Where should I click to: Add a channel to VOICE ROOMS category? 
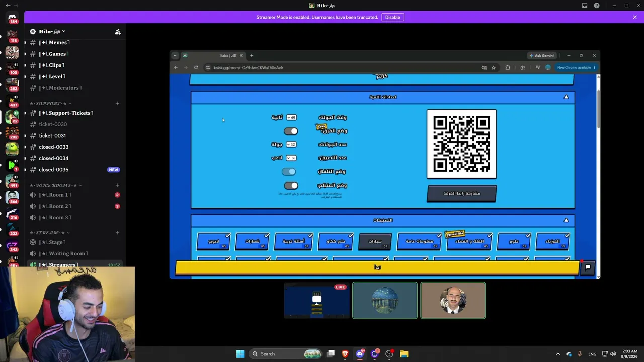click(117, 185)
